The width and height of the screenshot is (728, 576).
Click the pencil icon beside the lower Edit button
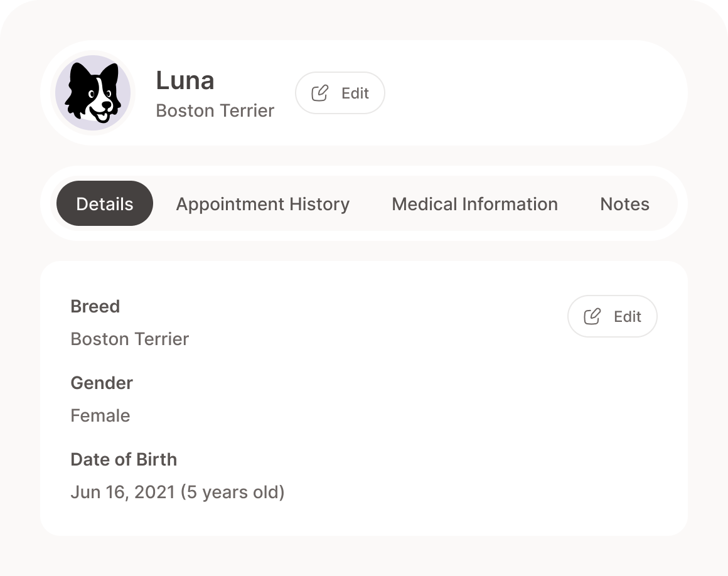tap(591, 316)
